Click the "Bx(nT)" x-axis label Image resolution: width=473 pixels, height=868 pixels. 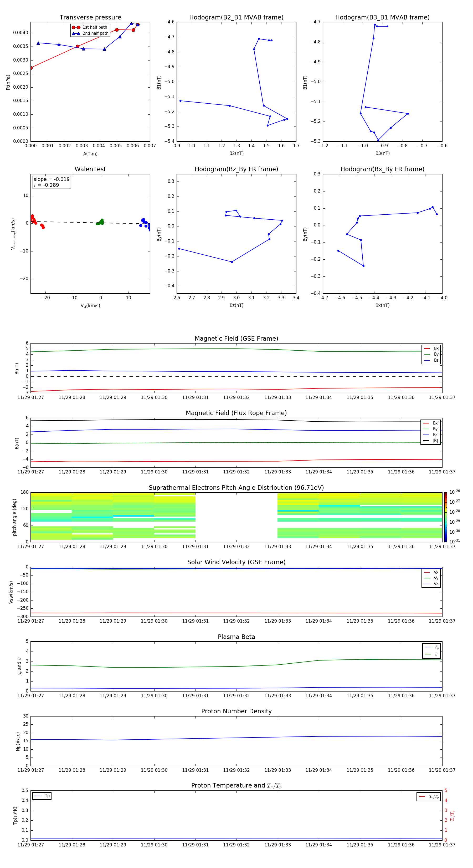(x=382, y=305)
